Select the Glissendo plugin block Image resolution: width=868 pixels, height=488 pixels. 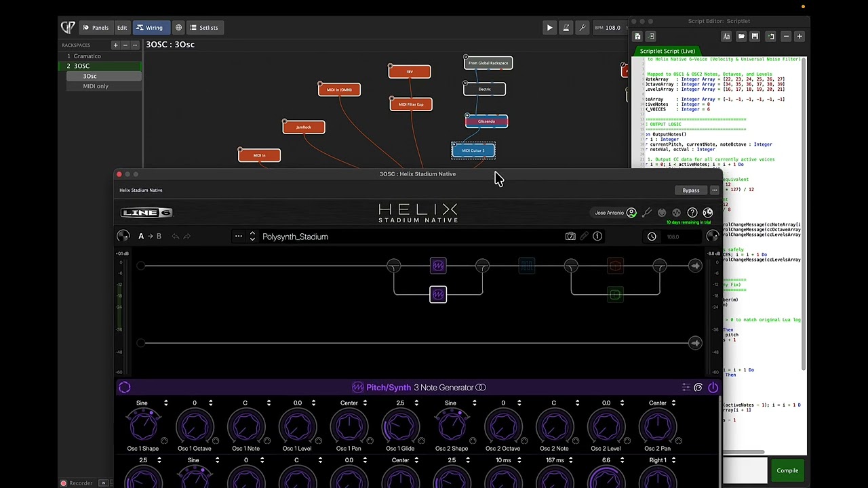click(486, 121)
